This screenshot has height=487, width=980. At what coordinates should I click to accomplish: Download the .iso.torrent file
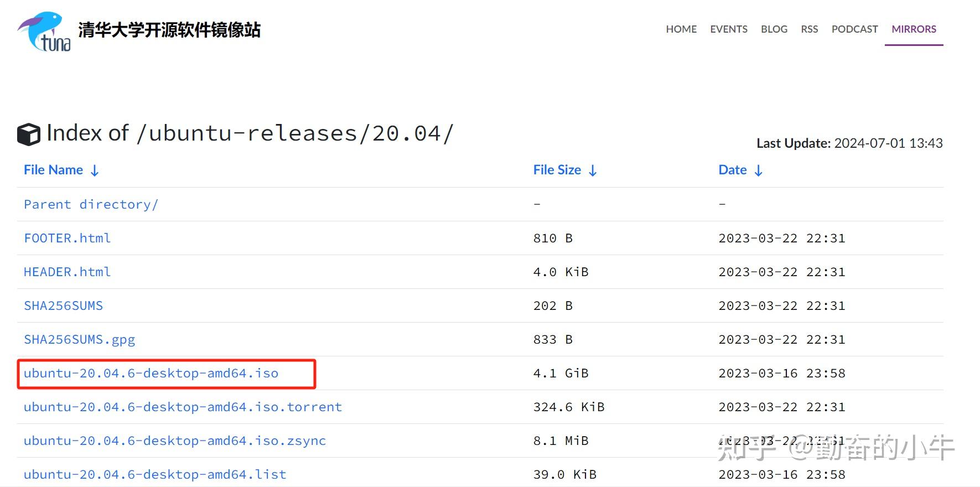(x=183, y=407)
